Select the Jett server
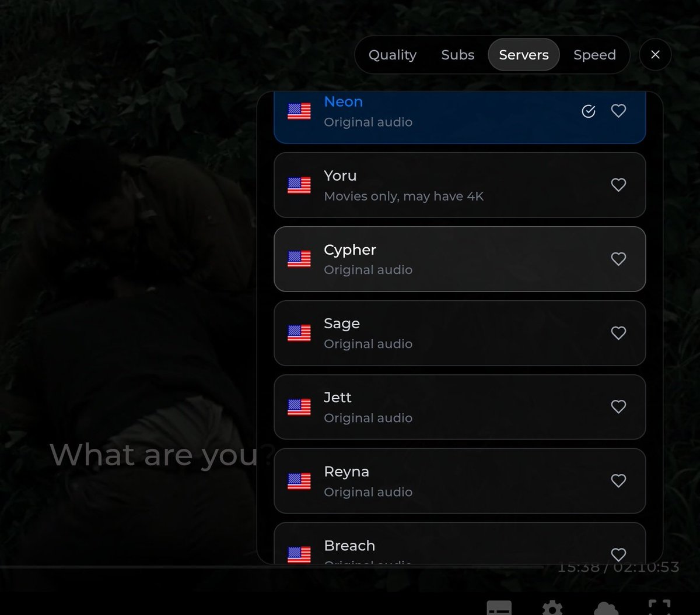 coord(460,407)
